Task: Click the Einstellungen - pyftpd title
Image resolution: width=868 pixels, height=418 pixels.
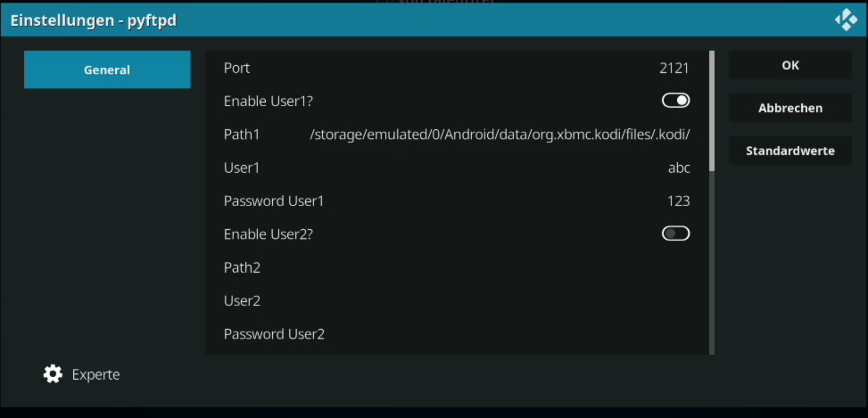Action: click(x=93, y=20)
